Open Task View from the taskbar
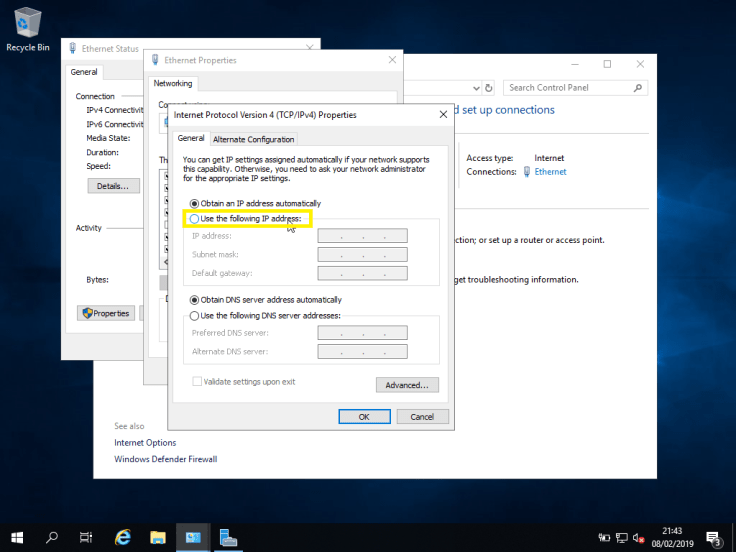 pos(86,537)
